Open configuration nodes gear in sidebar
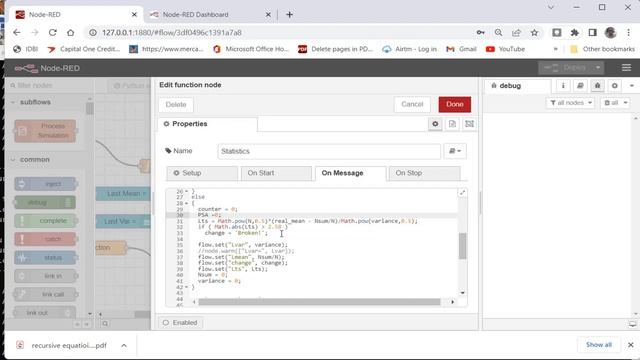 (x=614, y=86)
